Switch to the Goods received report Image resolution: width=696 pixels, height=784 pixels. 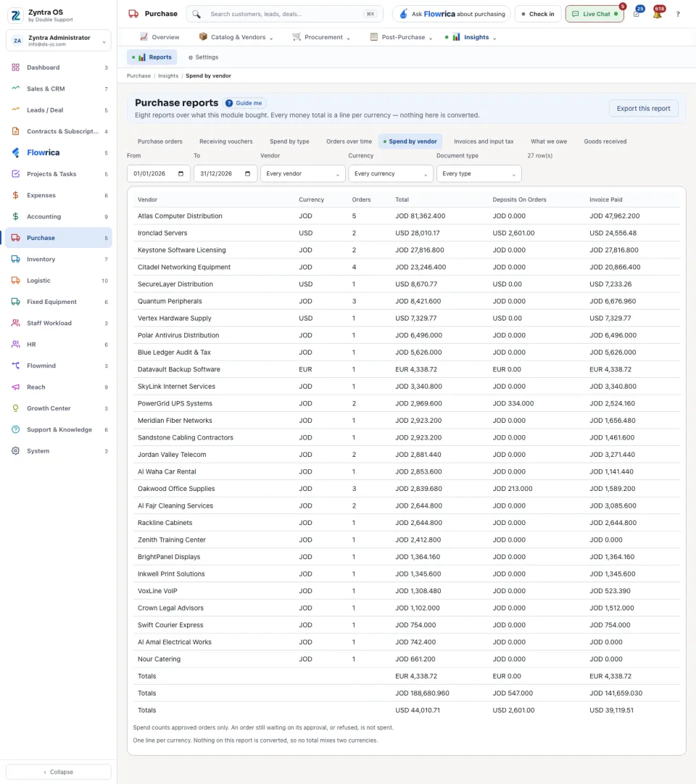coord(605,141)
